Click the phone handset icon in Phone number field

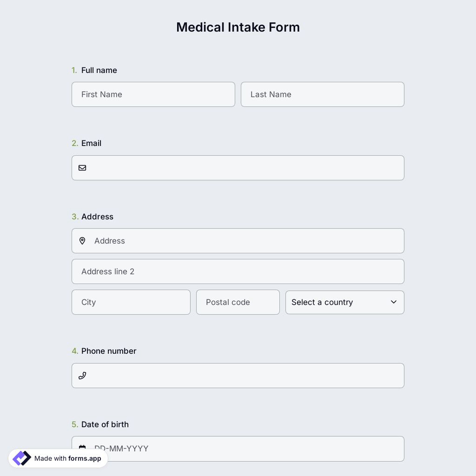point(82,375)
